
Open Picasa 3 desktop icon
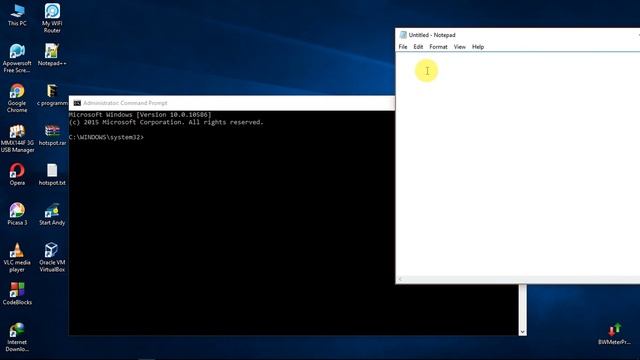click(x=17, y=214)
